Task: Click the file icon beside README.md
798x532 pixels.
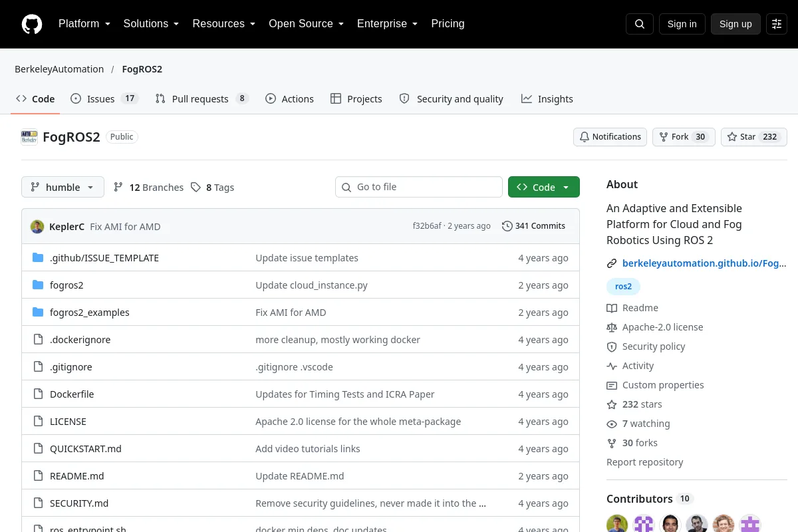Action: tap(38, 475)
